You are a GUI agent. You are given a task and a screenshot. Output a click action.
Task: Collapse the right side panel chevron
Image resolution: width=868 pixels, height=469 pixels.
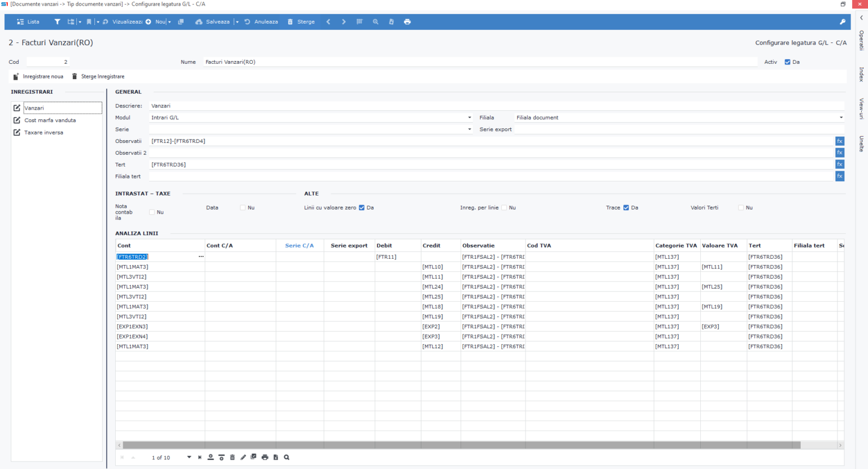[861, 18]
